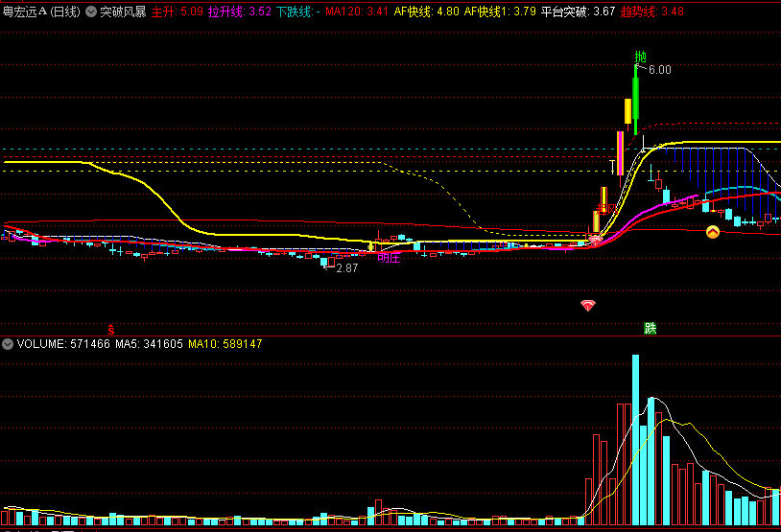Click the volume MA5: 341605 readout
Image resolution: width=781 pixels, height=532 pixels.
[x=149, y=344]
